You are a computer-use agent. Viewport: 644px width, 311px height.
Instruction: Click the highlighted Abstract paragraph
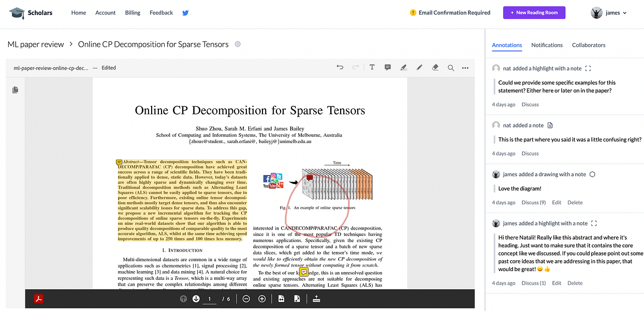coord(182,201)
